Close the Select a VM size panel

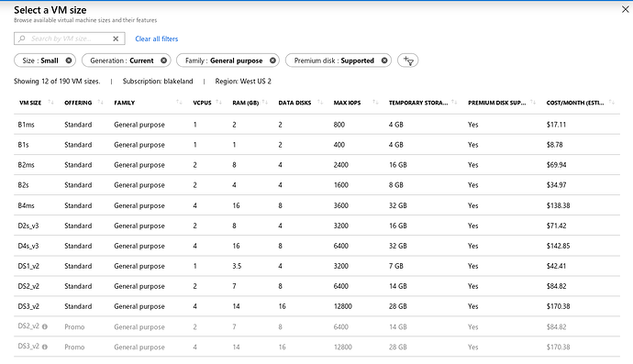coord(625,9)
